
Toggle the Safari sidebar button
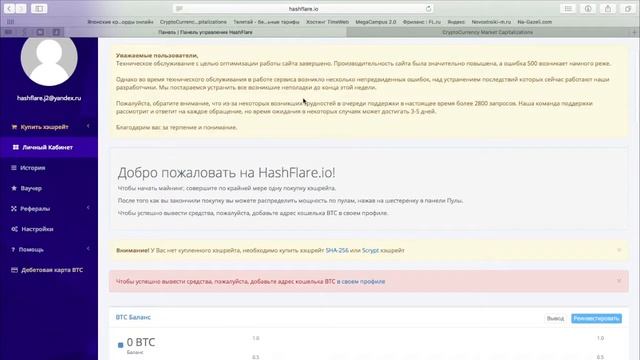click(x=39, y=9)
